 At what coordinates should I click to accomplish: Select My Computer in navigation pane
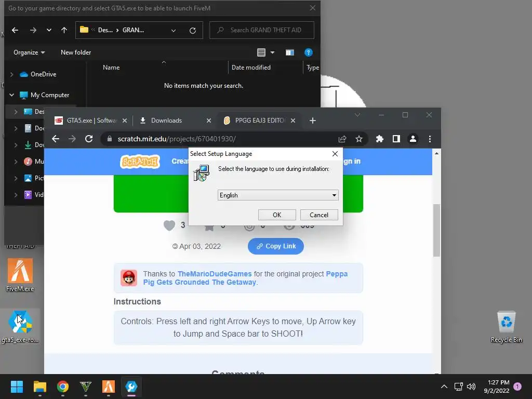45,95
